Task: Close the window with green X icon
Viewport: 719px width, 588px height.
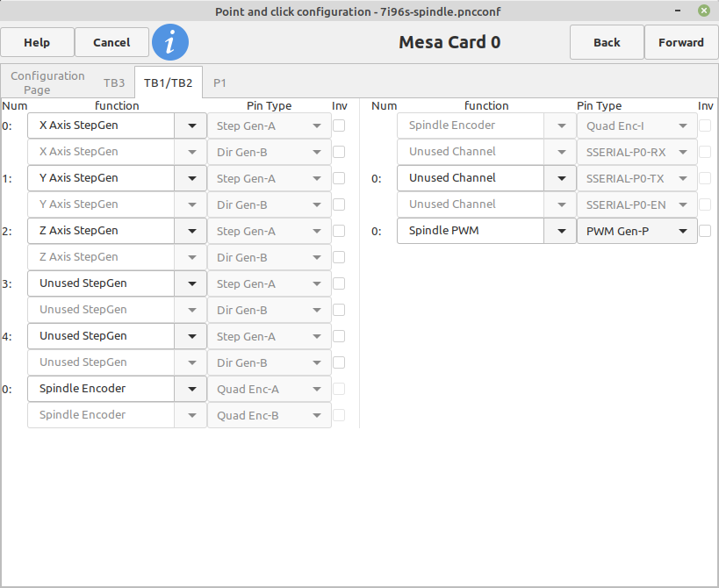Action: tap(704, 11)
